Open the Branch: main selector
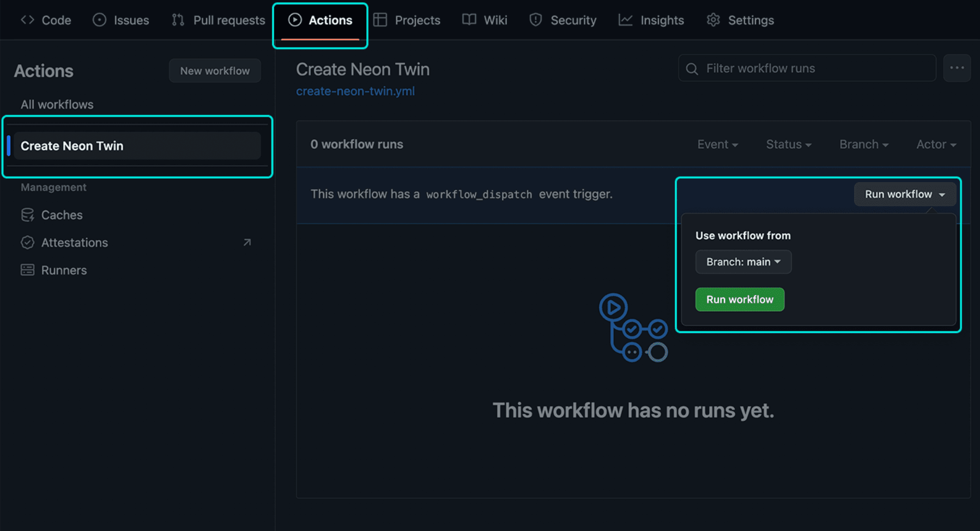Viewport: 980px width, 531px height. point(743,262)
